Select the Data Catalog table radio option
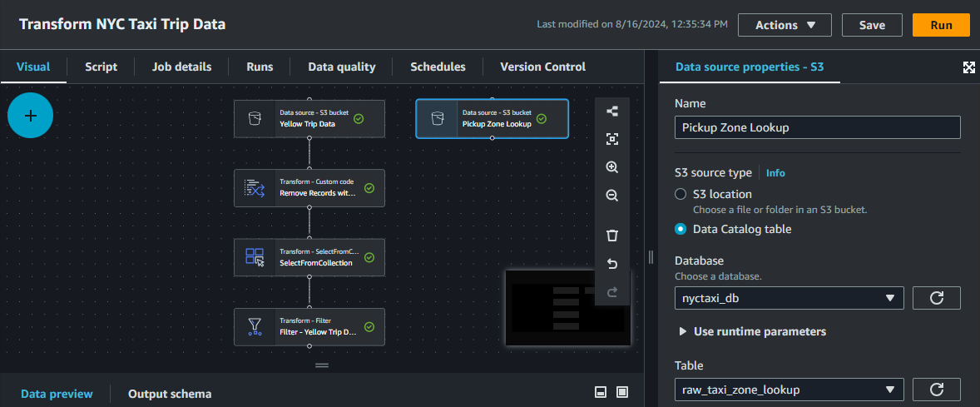Image resolution: width=980 pixels, height=407 pixels. pos(681,230)
